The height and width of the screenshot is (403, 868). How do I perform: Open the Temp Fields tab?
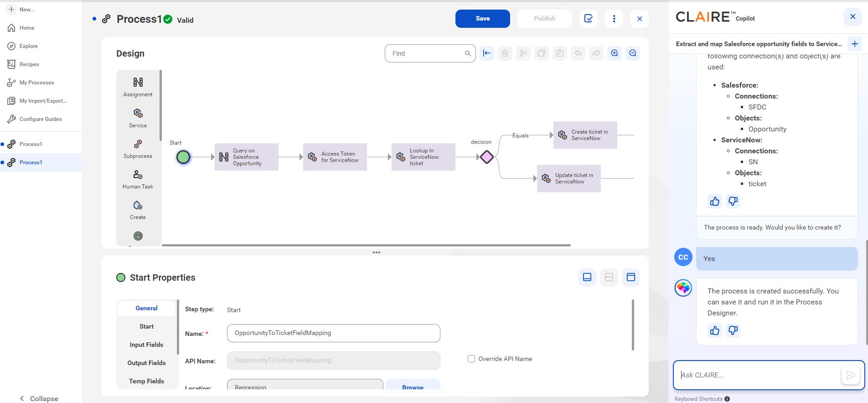point(146,381)
